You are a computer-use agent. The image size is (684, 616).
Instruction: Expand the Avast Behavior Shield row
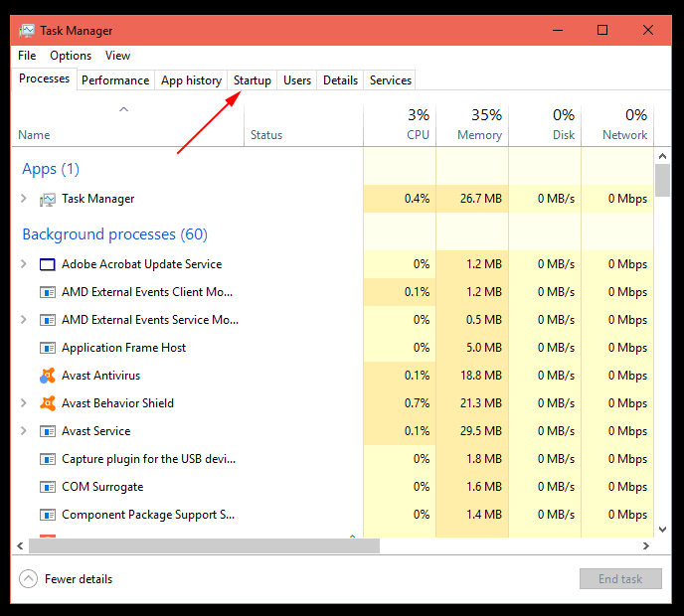point(24,403)
